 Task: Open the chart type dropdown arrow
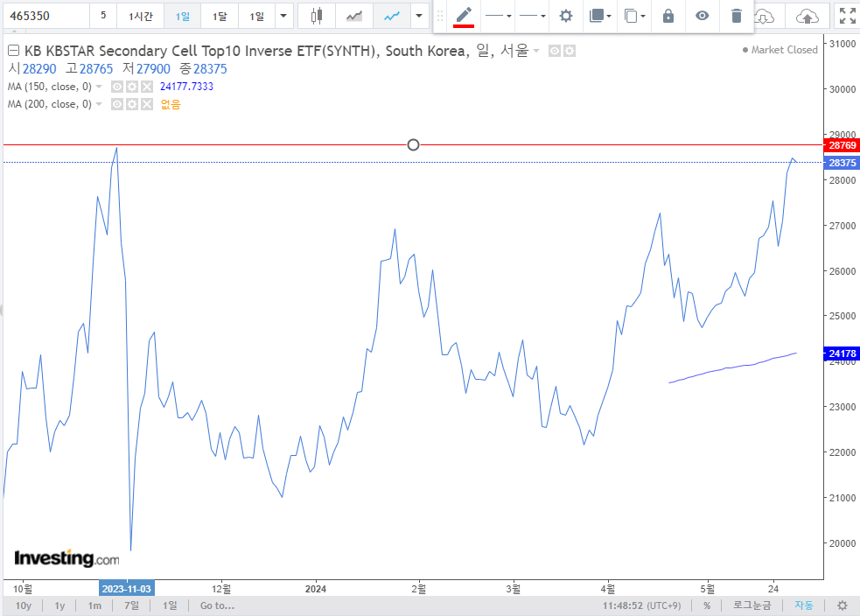[419, 16]
